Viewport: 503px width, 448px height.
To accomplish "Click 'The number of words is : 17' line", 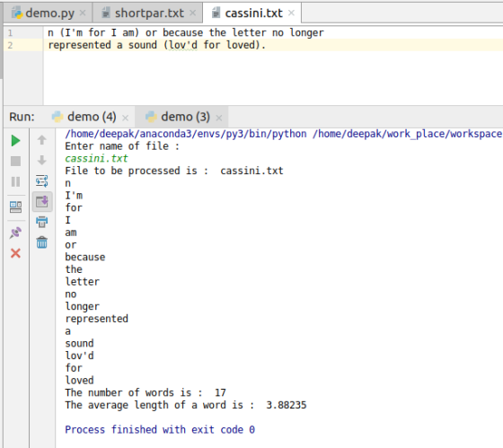I will pyautogui.click(x=146, y=392).
